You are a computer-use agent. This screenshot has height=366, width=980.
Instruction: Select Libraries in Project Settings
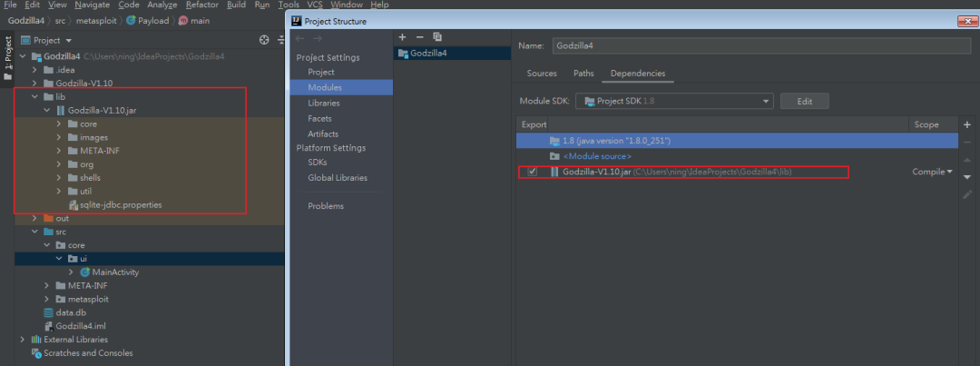324,103
